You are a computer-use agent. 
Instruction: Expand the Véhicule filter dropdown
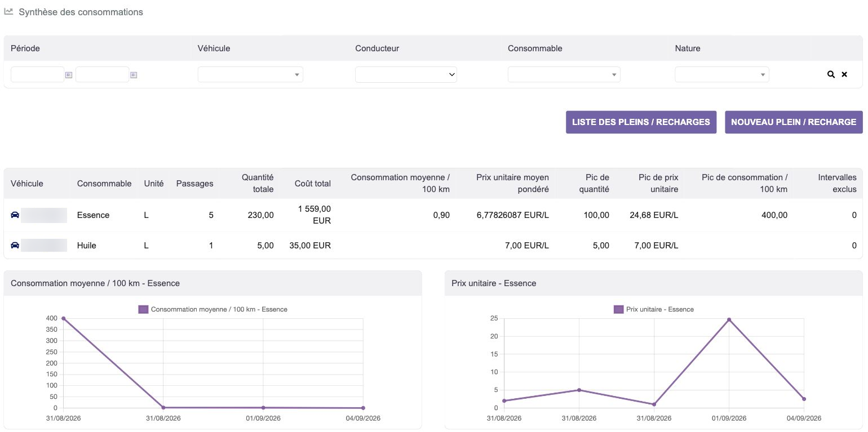tap(250, 74)
